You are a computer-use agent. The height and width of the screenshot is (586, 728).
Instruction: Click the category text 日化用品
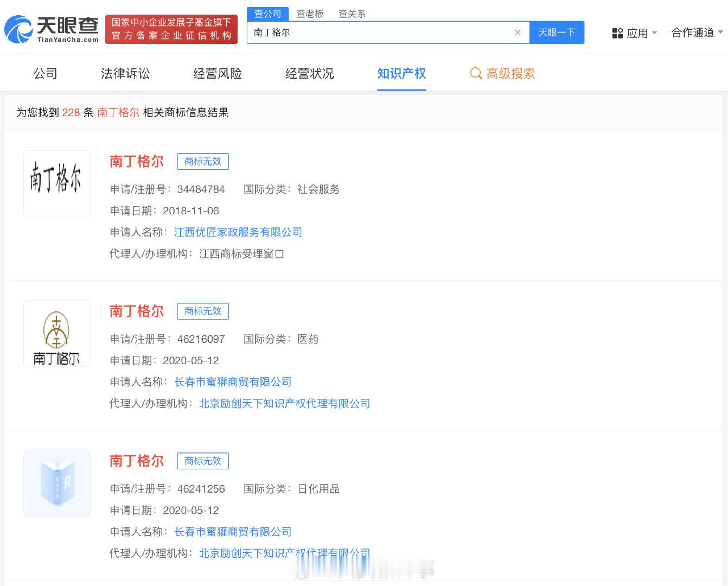318,489
